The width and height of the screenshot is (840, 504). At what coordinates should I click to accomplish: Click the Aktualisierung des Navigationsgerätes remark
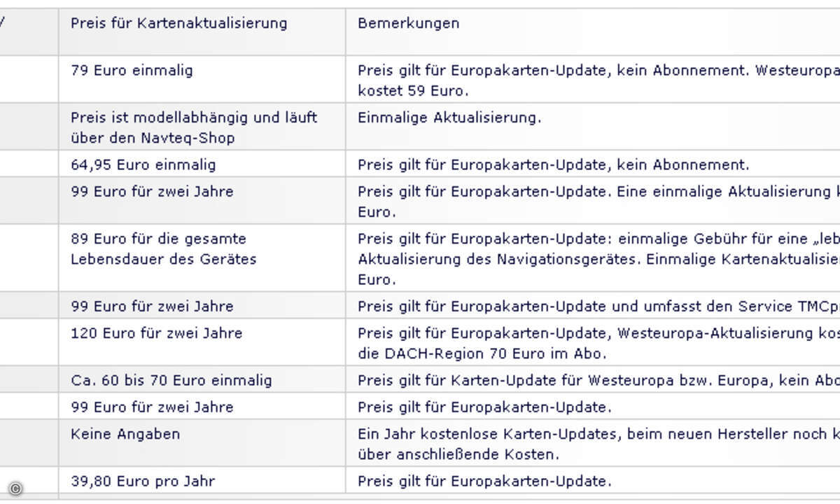[593, 258]
